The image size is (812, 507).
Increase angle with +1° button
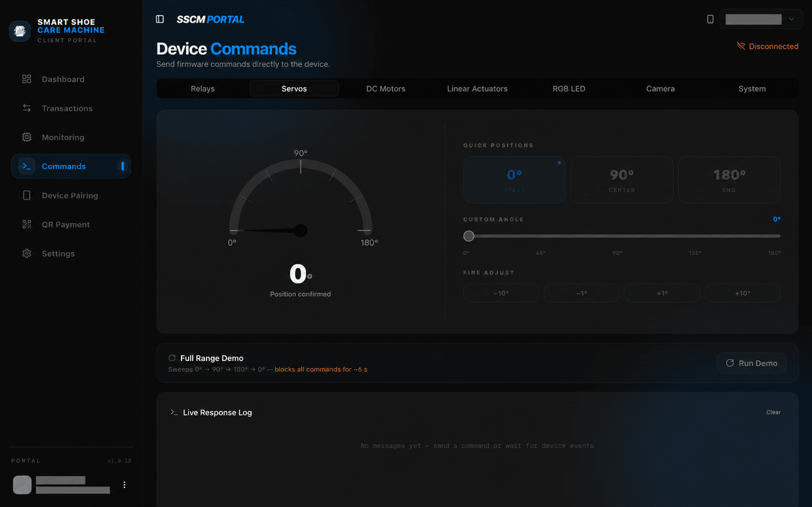click(662, 293)
